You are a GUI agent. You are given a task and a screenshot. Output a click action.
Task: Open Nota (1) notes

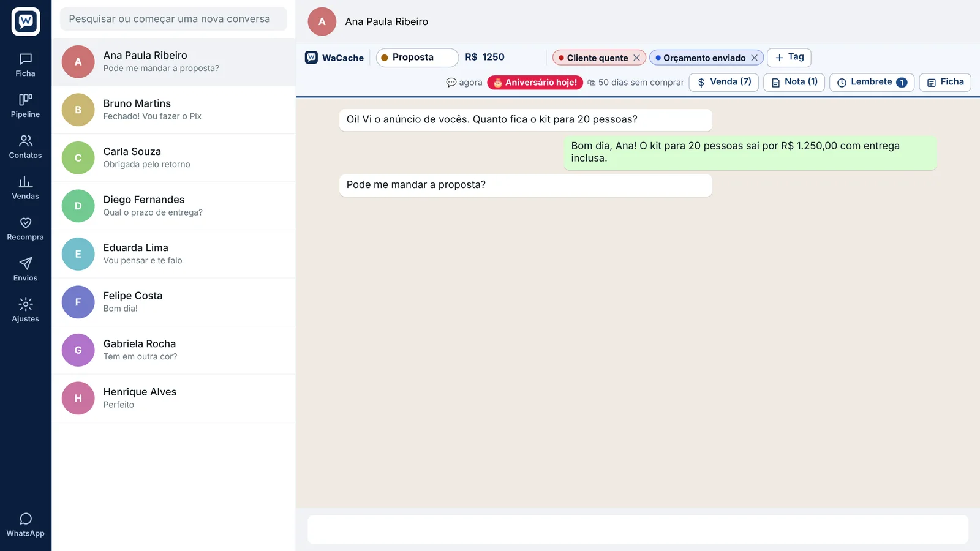click(x=794, y=82)
